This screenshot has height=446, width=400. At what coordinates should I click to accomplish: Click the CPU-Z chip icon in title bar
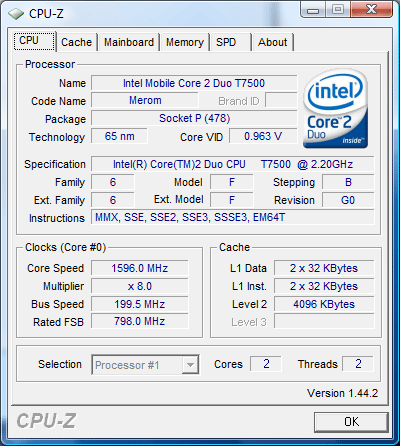(x=16, y=14)
